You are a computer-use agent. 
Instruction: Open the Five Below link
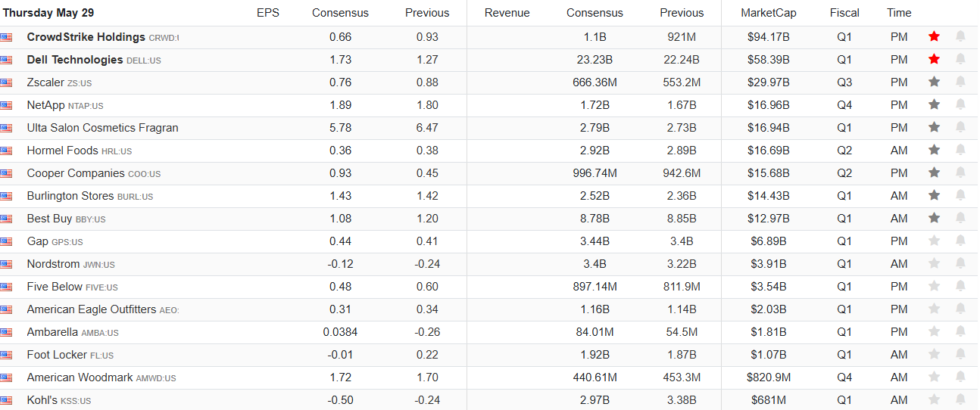(x=55, y=287)
